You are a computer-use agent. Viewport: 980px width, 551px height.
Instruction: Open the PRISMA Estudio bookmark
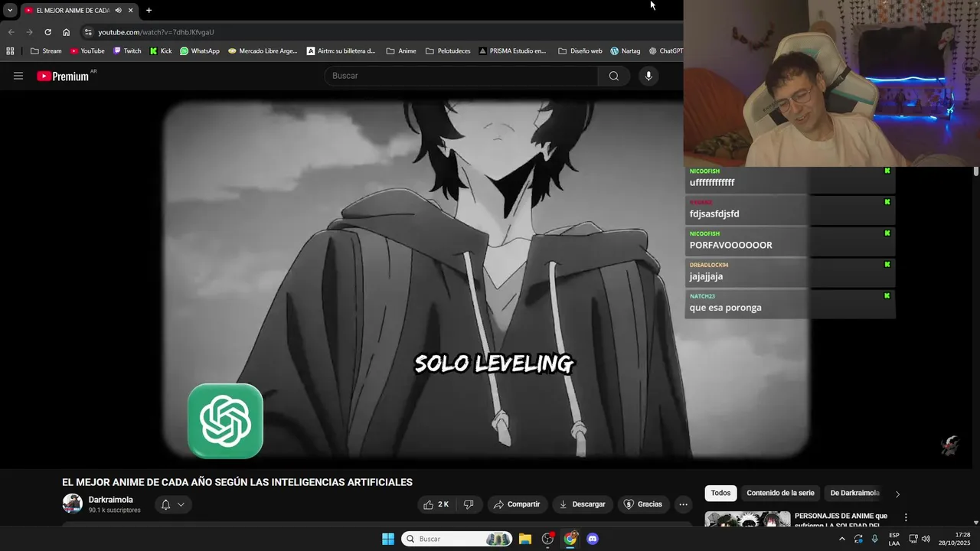pyautogui.click(x=513, y=51)
